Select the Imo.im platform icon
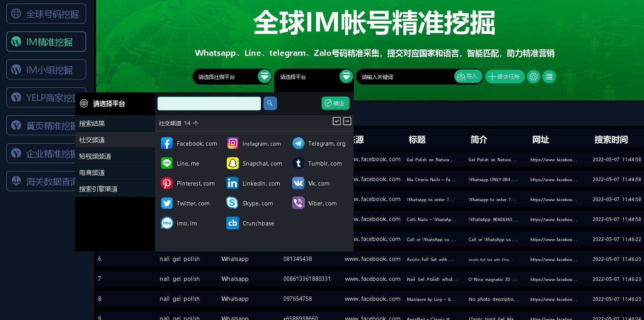Image resolution: width=644 pixels, height=320 pixels. (167, 223)
